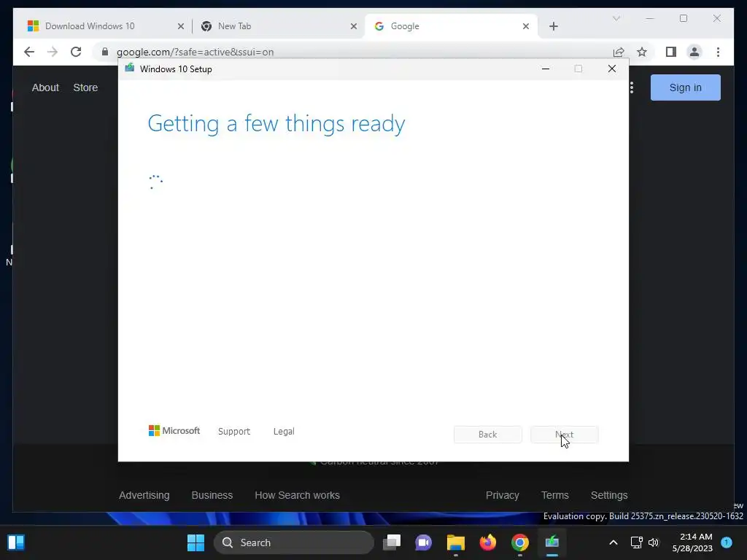Viewport: 747px width, 560px height.
Task: Close the Windows 10 Setup window
Action: click(612, 69)
